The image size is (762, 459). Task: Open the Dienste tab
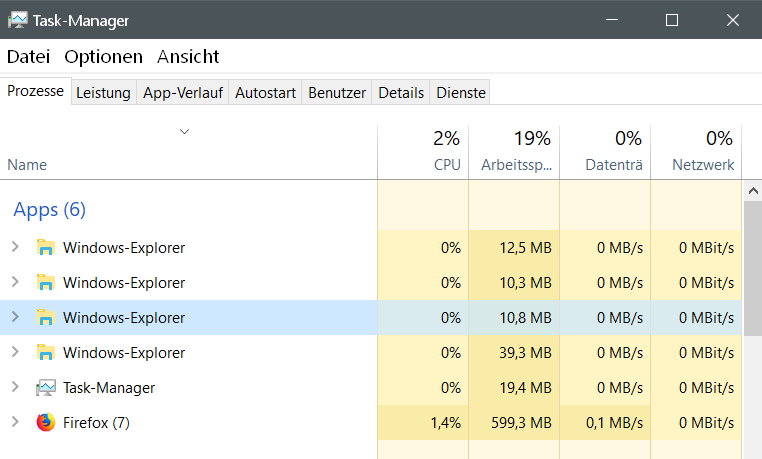461,93
